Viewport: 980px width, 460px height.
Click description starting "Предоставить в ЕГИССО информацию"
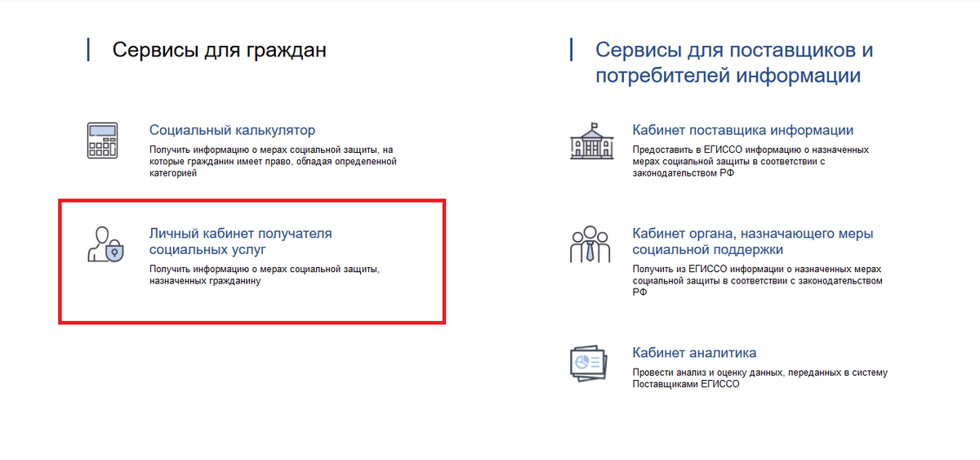pyautogui.click(x=751, y=162)
